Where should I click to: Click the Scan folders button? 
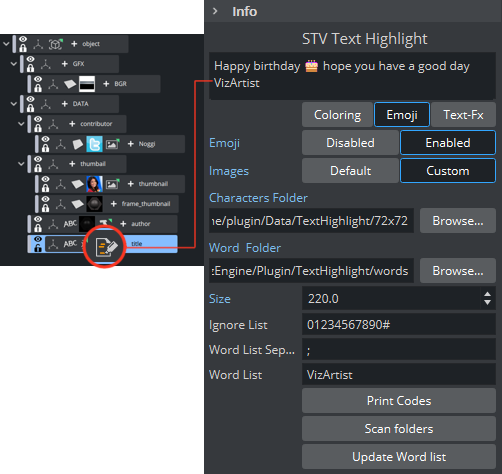click(399, 429)
